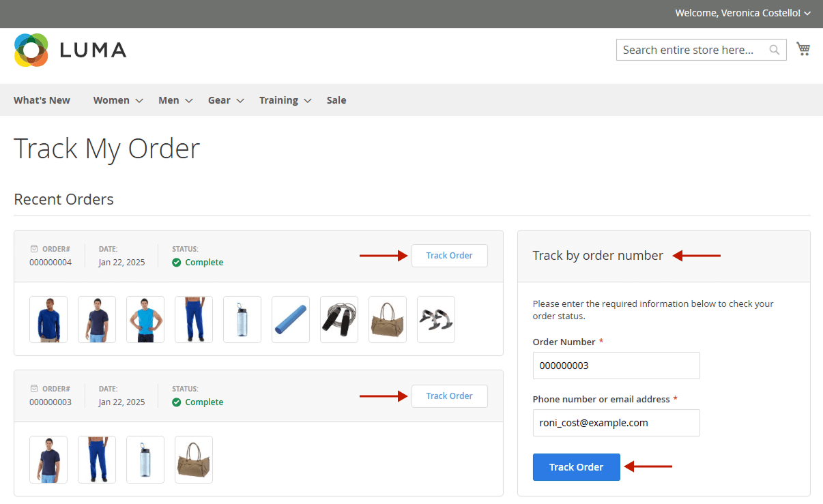Click the Track My Order page title
The height and width of the screenshot is (504, 823).
106,149
